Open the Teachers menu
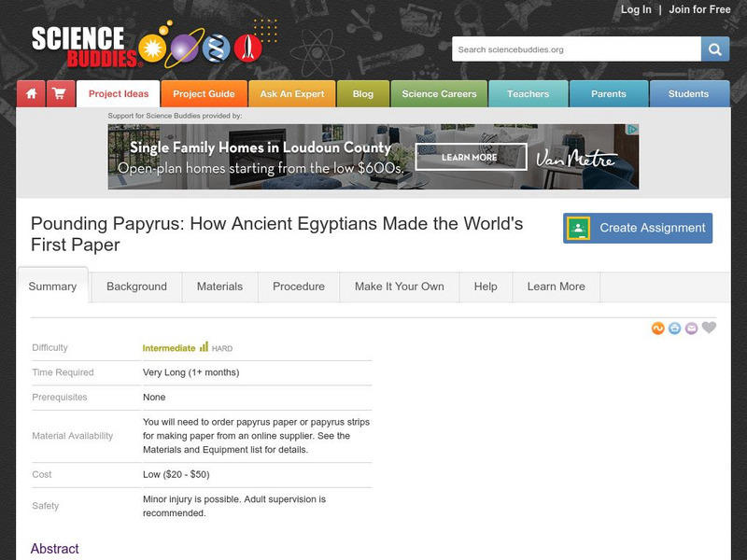The height and width of the screenshot is (560, 747). 529,93
